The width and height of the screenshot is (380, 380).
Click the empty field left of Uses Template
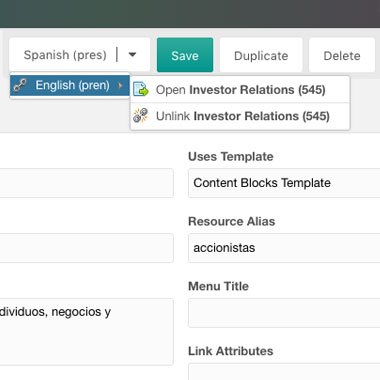click(86, 183)
